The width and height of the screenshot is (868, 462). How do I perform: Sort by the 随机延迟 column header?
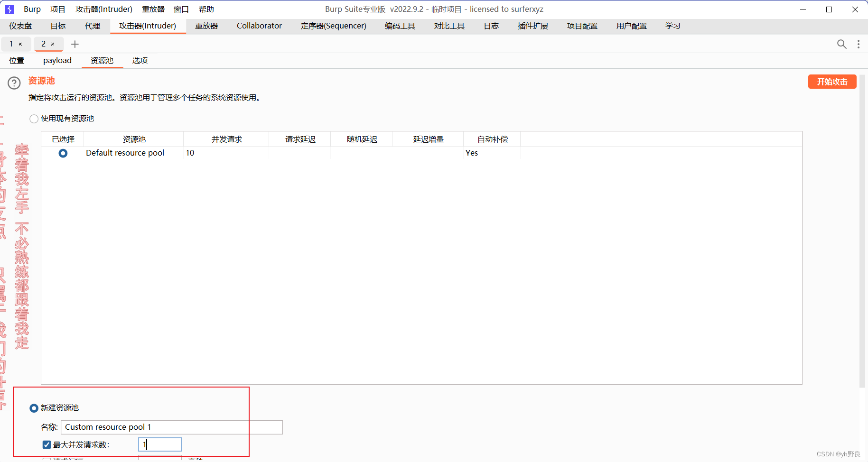pyautogui.click(x=362, y=139)
